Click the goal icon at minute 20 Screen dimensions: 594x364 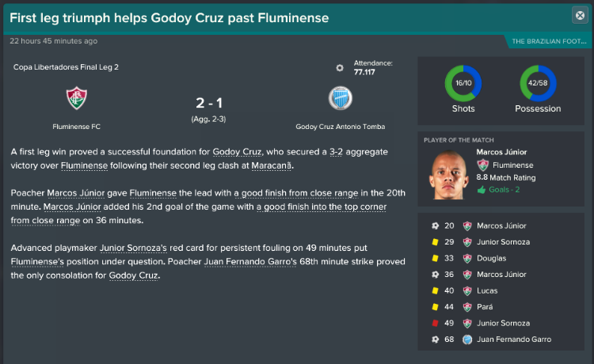tap(436, 226)
